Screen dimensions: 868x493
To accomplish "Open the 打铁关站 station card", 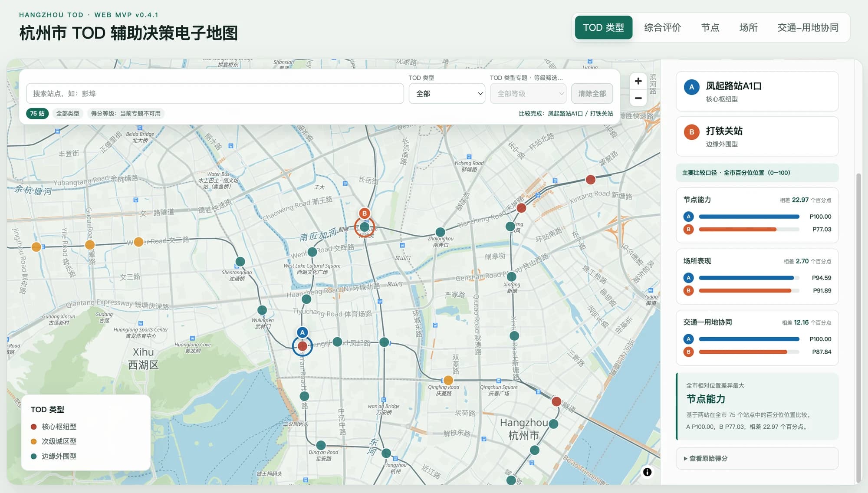I will point(757,136).
